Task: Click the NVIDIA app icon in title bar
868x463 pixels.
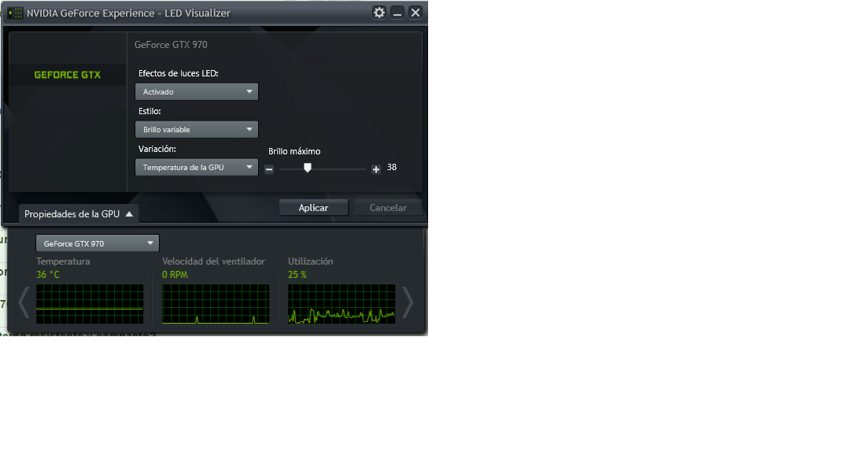Action: click(16, 13)
